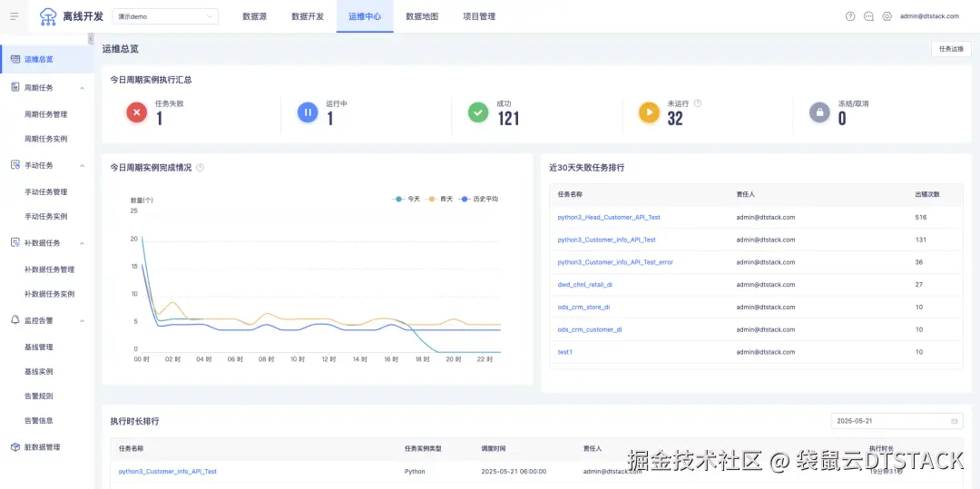
Task: Toggle the 今天 legend series
Action: 407,199
